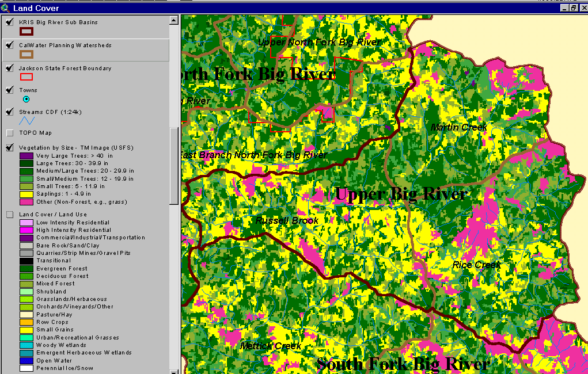Restore down the Land Cover window
The width and height of the screenshot is (588, 374).
(574, 8)
